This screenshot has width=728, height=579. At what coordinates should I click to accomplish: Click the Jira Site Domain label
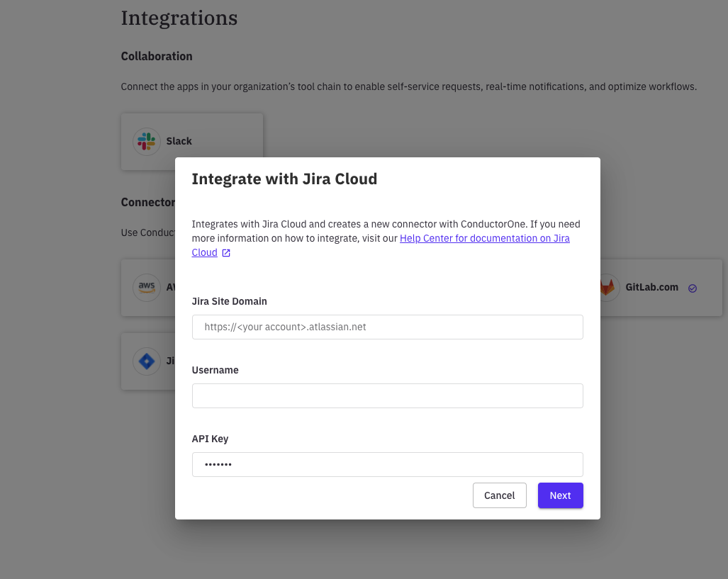pos(229,301)
